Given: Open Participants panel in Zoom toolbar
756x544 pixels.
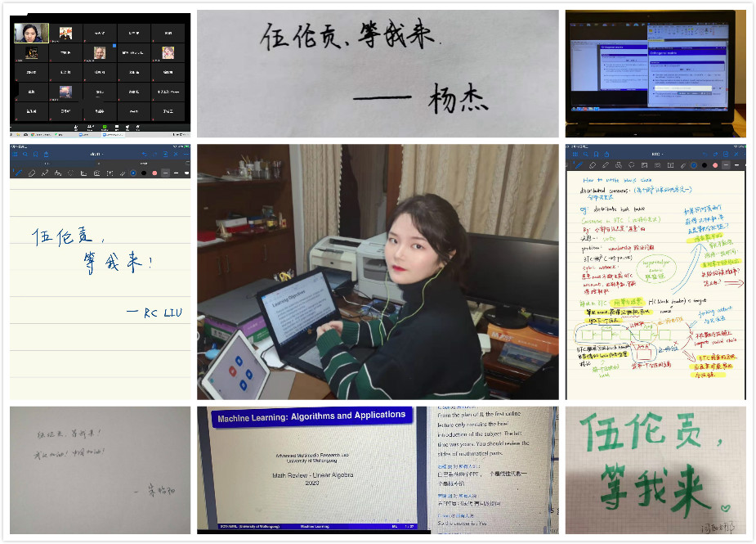Looking at the screenshot, I should point(89,128).
